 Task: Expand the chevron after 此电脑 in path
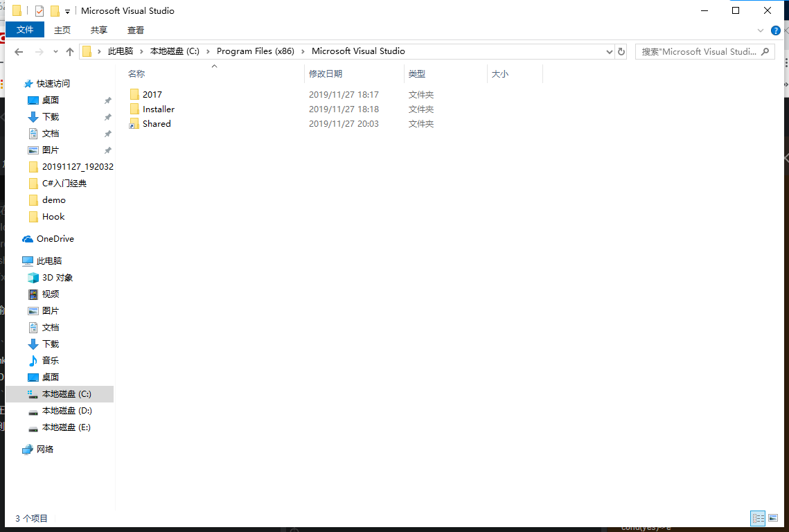(142, 51)
